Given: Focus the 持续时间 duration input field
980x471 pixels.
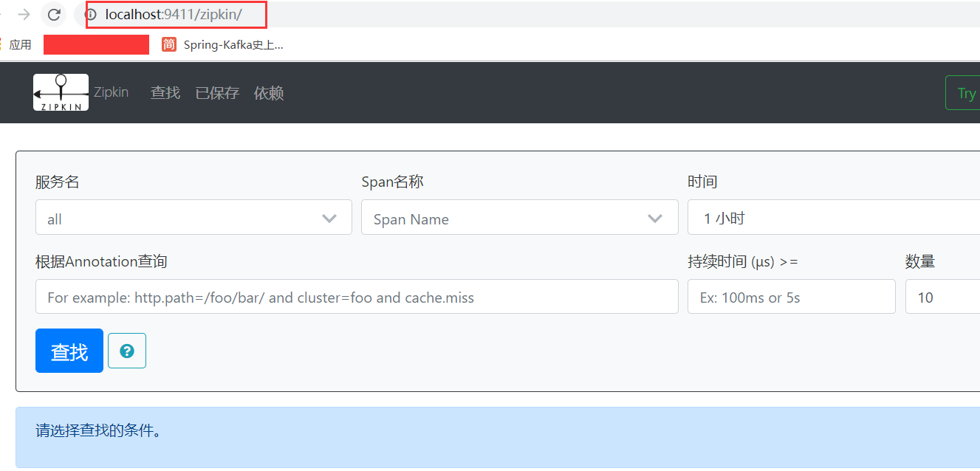Looking at the screenshot, I should (792, 296).
